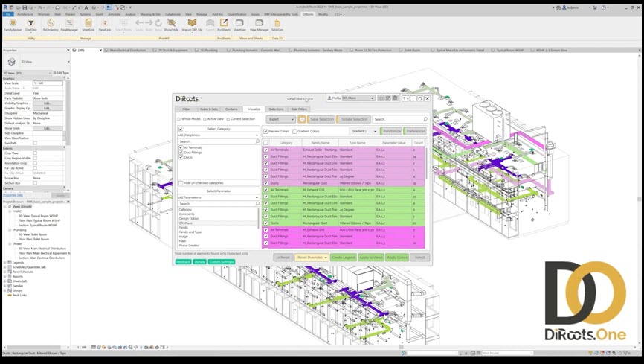644x364 pixels.
Task: Toggle the Select Category checkbox
Action: 181,129
